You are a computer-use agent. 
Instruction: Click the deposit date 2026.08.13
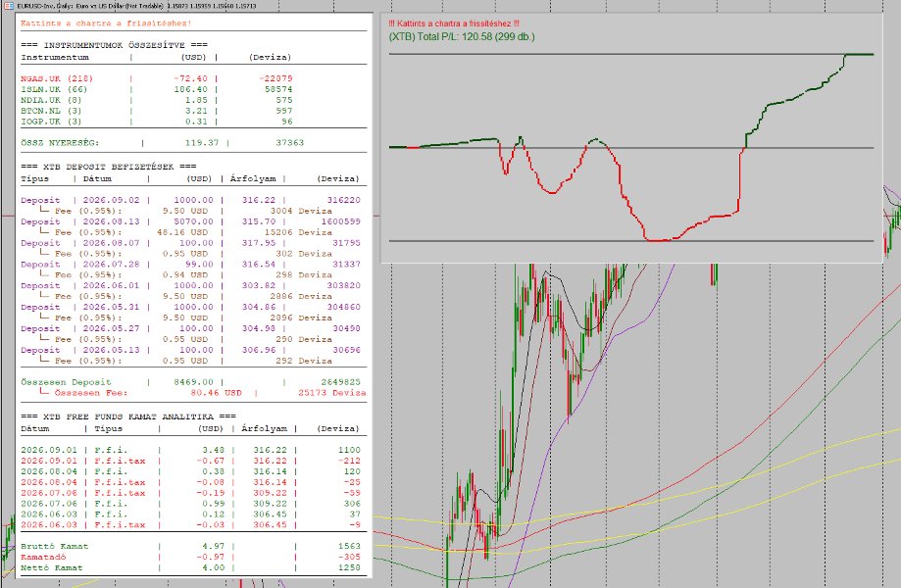point(111,221)
